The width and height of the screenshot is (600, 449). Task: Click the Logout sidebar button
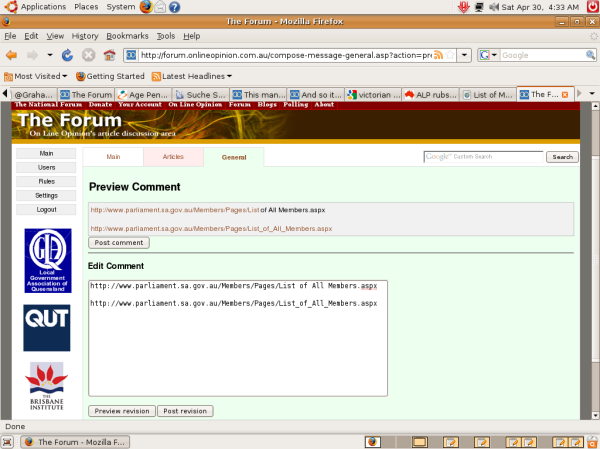[46, 209]
